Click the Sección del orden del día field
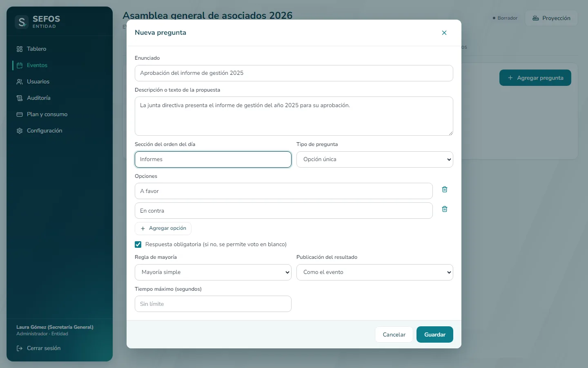This screenshot has height=368, width=588. tap(213, 159)
